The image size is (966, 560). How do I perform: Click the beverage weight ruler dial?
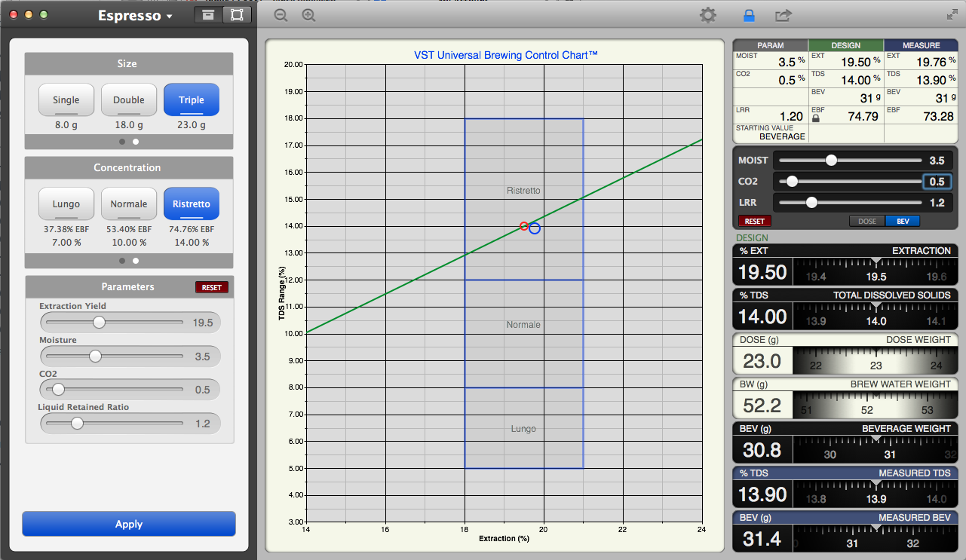point(876,450)
